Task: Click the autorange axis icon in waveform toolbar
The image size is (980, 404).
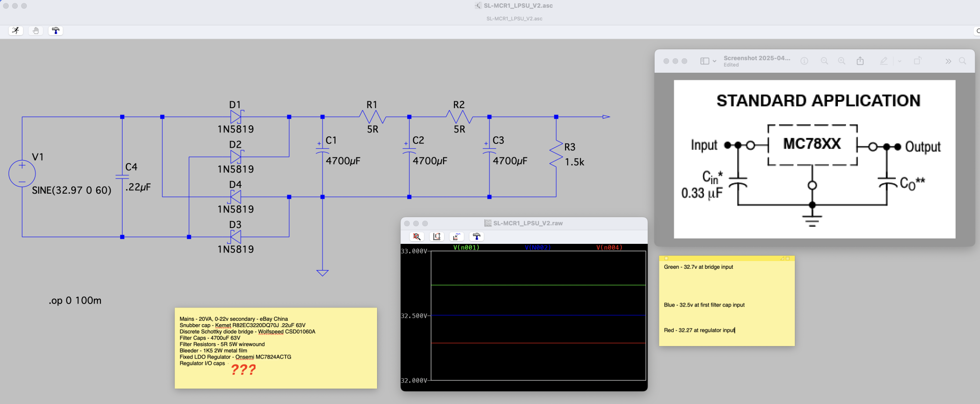Action: click(437, 237)
